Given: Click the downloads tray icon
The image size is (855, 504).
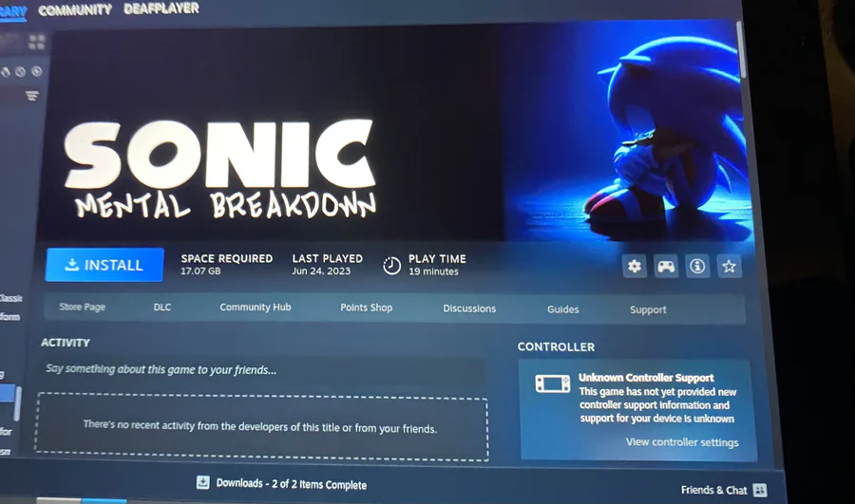Looking at the screenshot, I should tap(203, 482).
